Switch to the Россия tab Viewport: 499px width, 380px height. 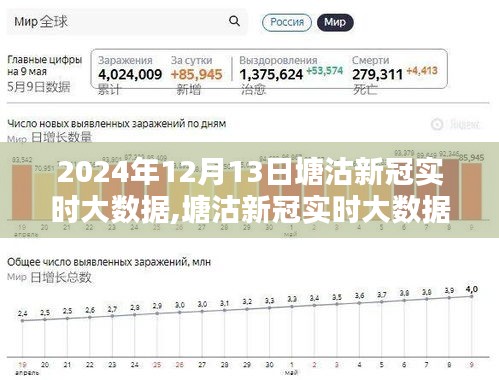pos(287,22)
